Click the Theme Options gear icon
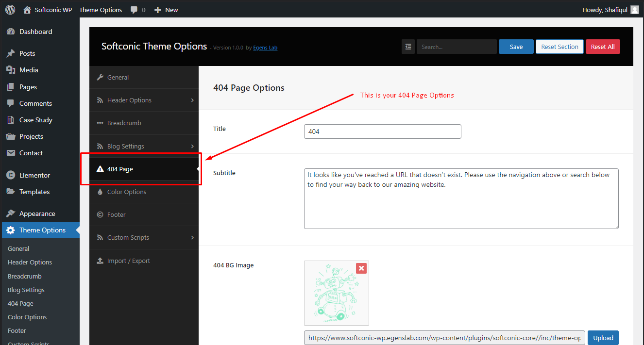 (x=11, y=230)
